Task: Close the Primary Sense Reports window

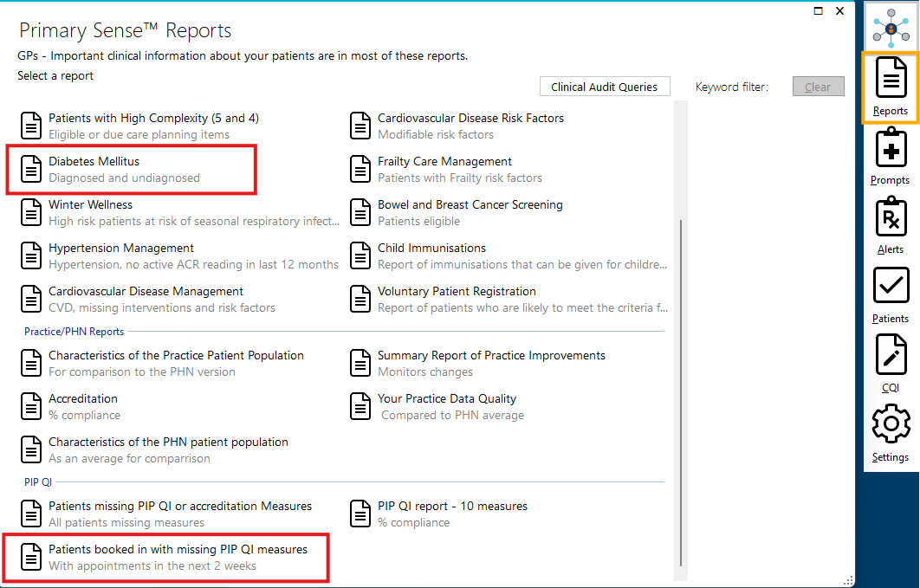Action: (x=839, y=10)
